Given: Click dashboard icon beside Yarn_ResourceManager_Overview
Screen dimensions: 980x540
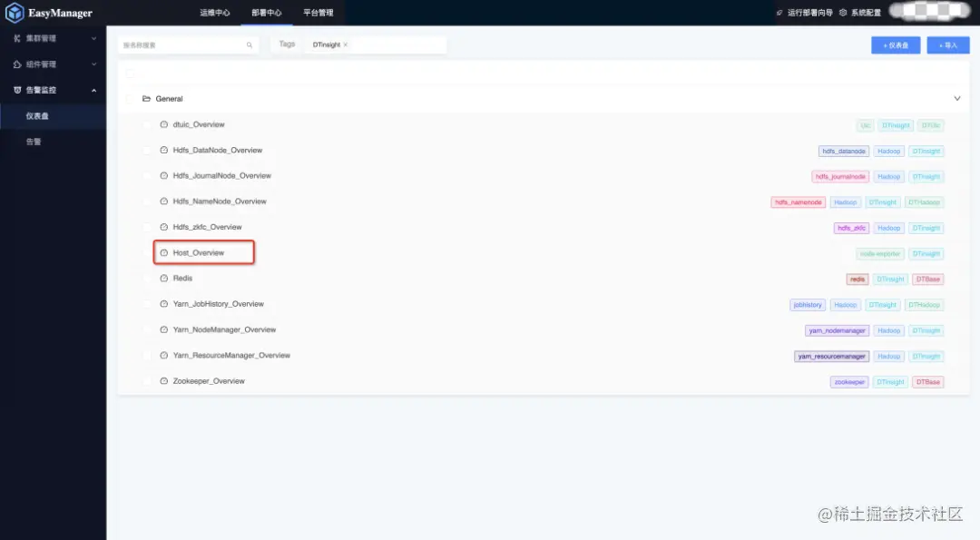Looking at the screenshot, I should tap(163, 355).
